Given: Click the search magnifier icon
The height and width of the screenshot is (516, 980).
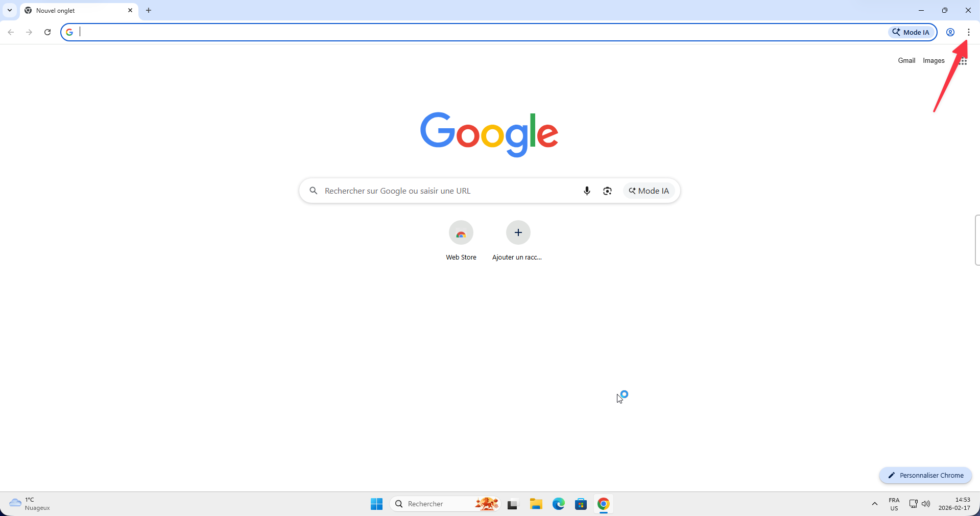Looking at the screenshot, I should [x=314, y=191].
